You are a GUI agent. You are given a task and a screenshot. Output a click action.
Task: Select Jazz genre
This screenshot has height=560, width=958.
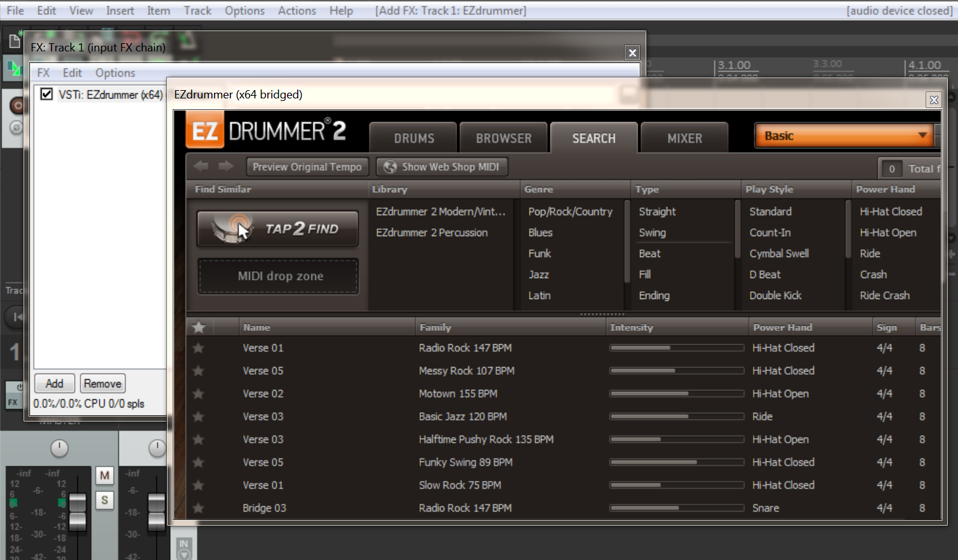538,274
